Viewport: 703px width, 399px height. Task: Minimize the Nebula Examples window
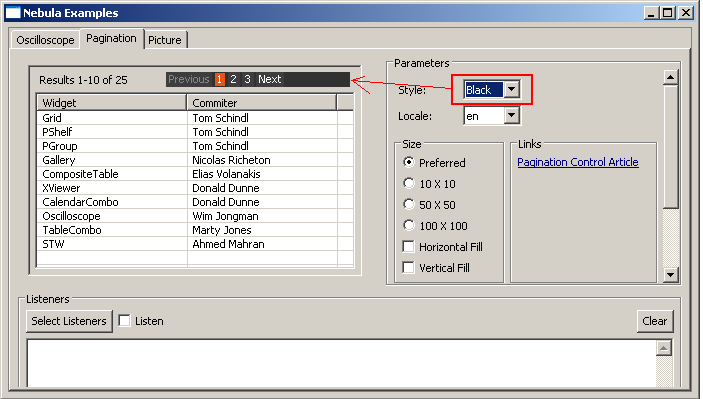651,13
